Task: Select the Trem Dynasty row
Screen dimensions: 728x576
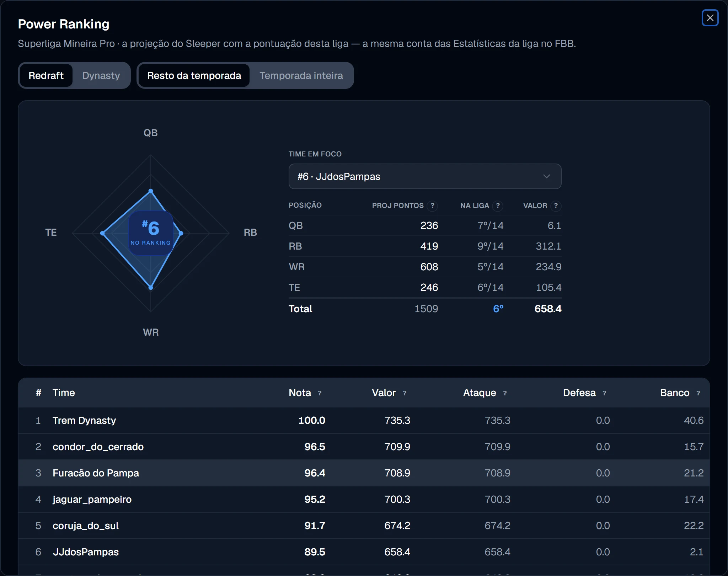Action: click(364, 420)
